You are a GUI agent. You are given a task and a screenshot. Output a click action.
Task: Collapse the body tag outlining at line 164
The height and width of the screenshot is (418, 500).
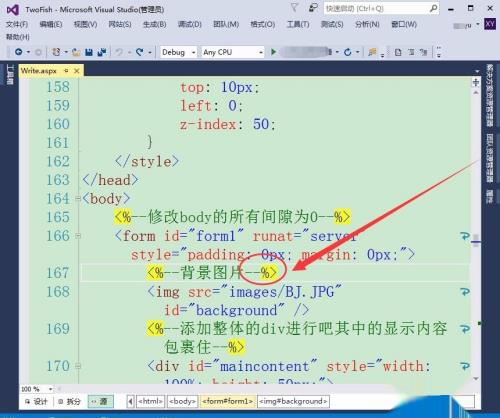78,199
